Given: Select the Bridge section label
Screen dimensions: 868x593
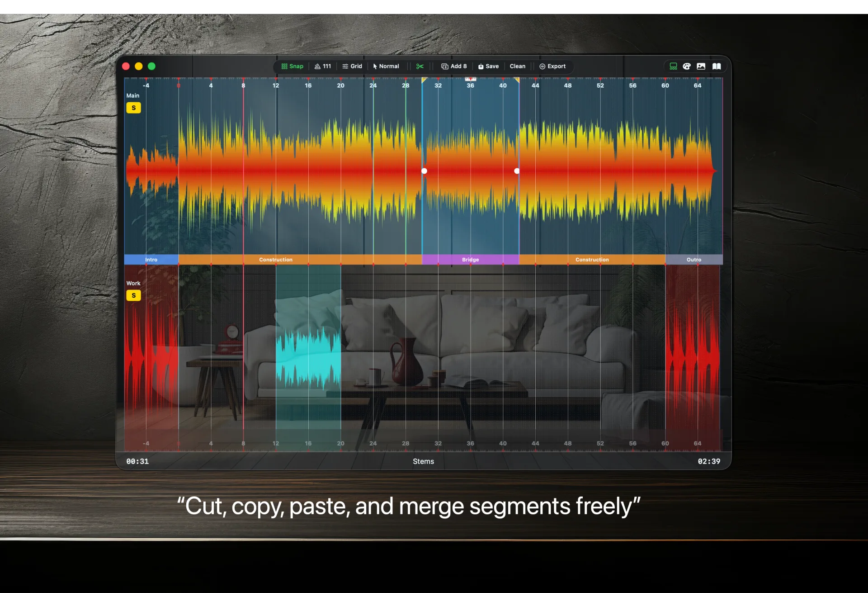Looking at the screenshot, I should tap(470, 260).
